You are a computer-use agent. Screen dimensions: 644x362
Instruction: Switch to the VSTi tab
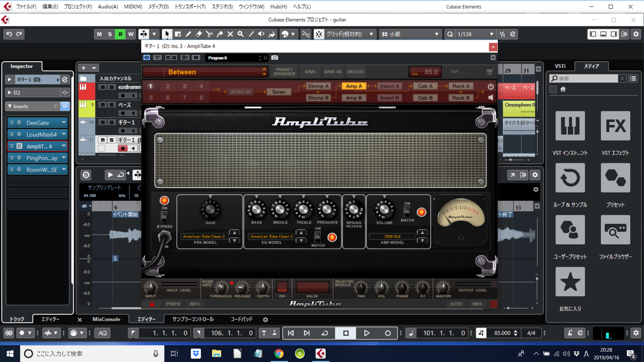point(559,66)
